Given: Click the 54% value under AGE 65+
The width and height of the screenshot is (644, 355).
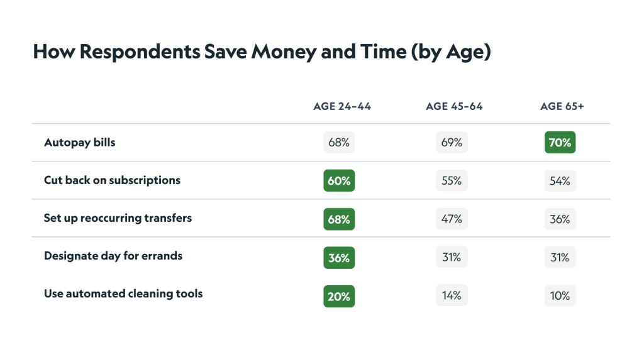Looking at the screenshot, I should 560,181.
